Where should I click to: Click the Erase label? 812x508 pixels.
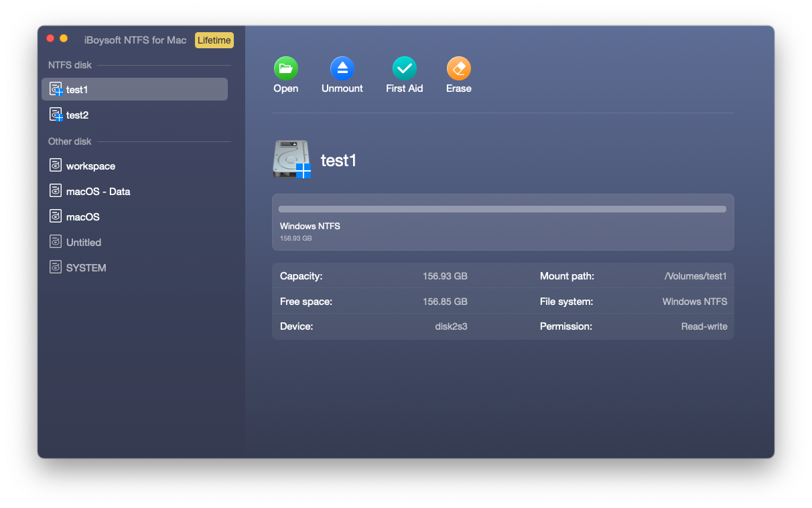point(459,88)
